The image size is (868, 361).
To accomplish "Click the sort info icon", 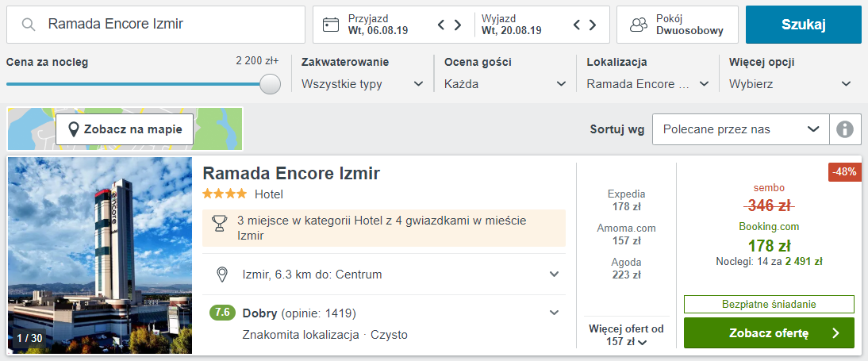I will 845,129.
